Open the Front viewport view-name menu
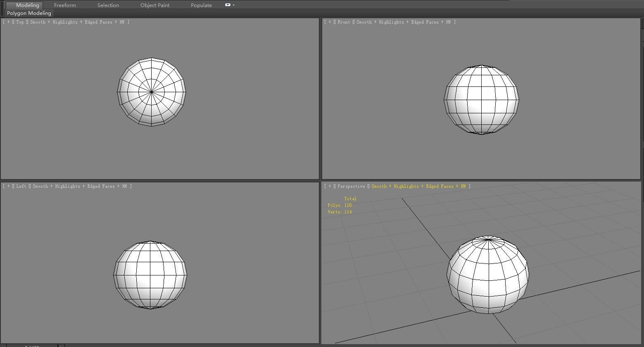The height and width of the screenshot is (347, 644). pos(344,22)
